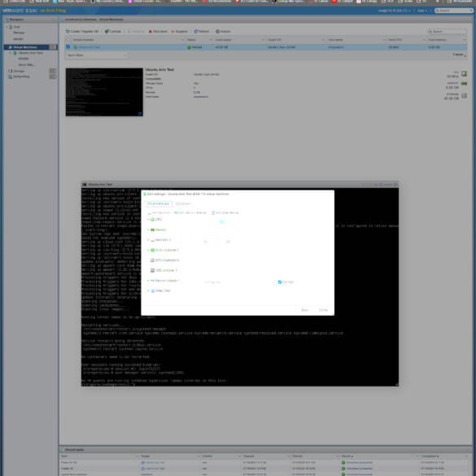Click Add hard disk in Edit settings
Viewport: 476px width, 476px height.
(x=159, y=213)
